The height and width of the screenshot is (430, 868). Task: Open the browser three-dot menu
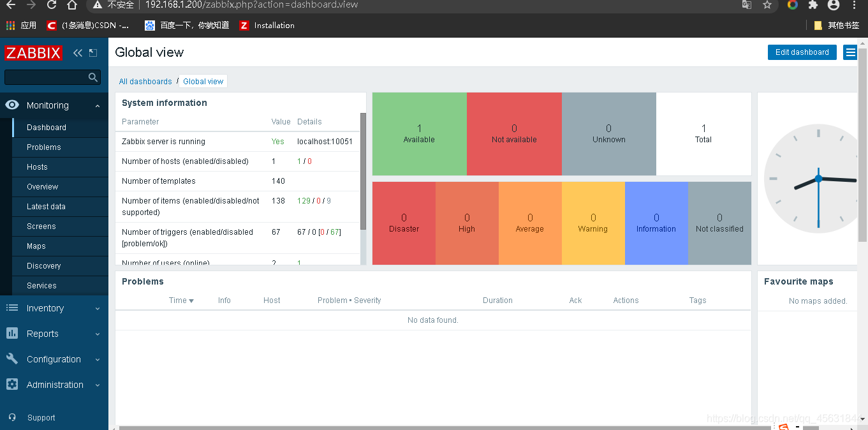click(x=854, y=5)
